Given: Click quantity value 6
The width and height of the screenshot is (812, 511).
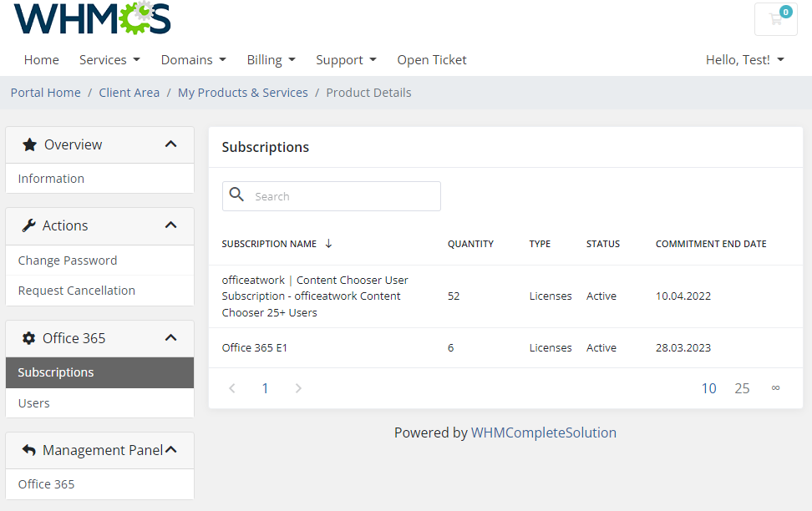Looking at the screenshot, I should [x=450, y=348].
